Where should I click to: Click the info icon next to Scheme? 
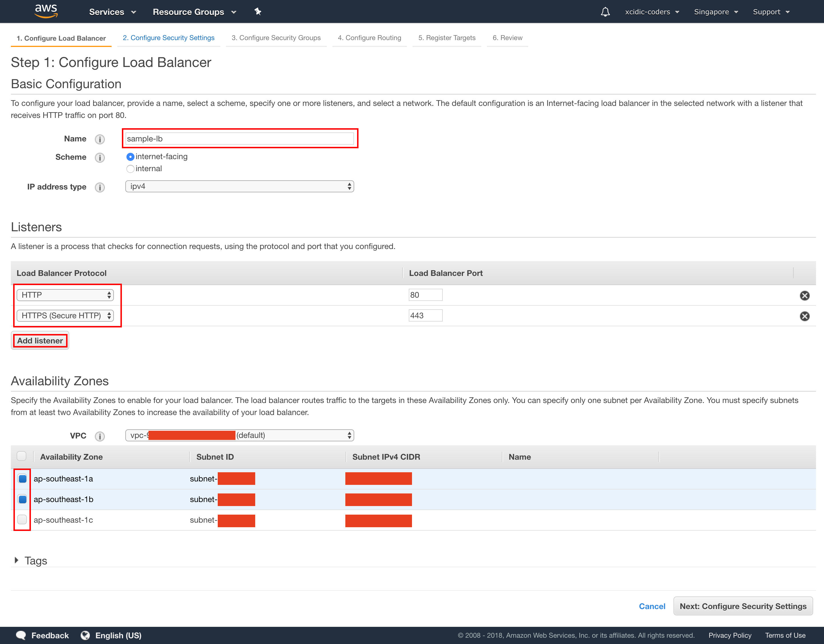tap(100, 157)
